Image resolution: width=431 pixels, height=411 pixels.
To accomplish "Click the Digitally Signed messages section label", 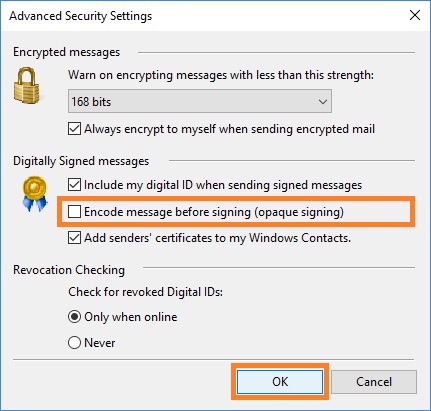I will point(81,161).
